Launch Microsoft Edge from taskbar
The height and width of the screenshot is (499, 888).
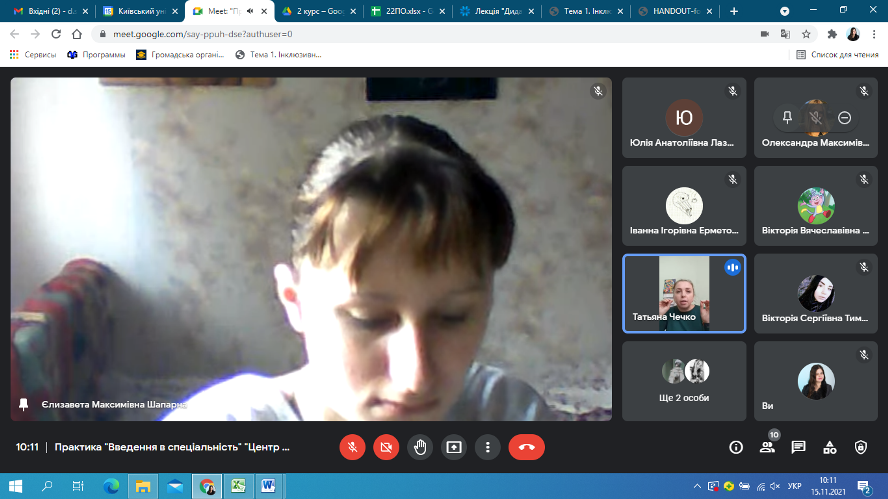(111, 486)
